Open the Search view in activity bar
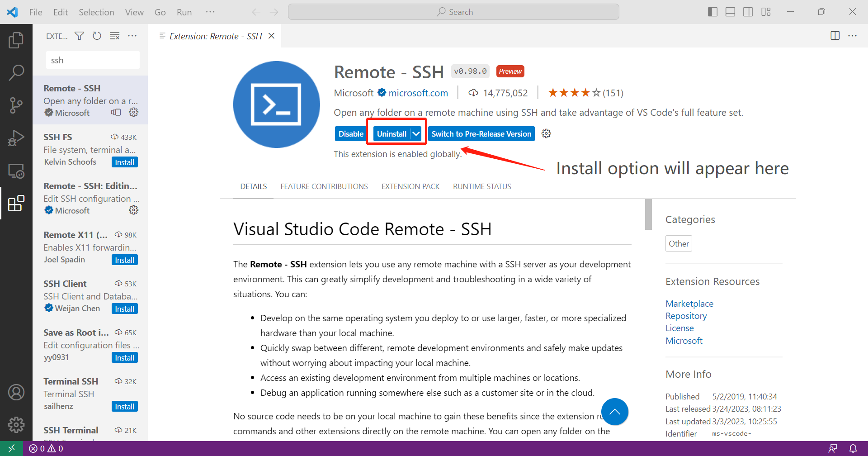Viewport: 868px width, 456px height. point(16,72)
